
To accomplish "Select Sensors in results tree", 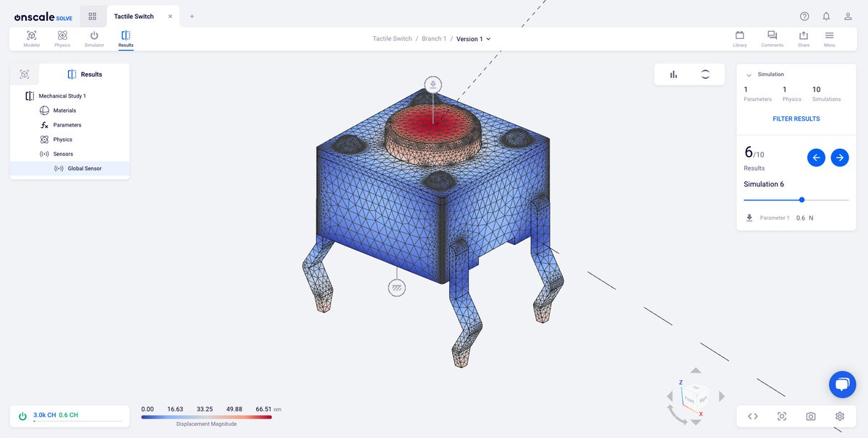I will pos(63,154).
